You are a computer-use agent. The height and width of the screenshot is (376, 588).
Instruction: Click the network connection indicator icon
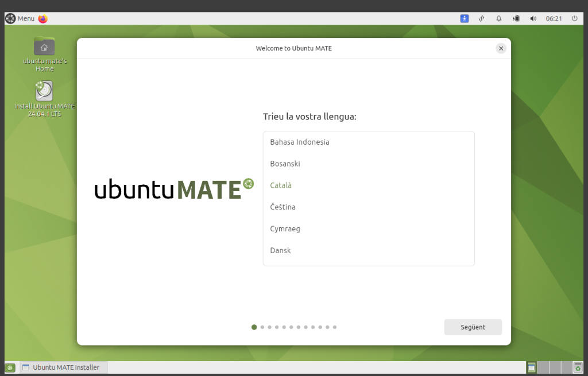482,18
